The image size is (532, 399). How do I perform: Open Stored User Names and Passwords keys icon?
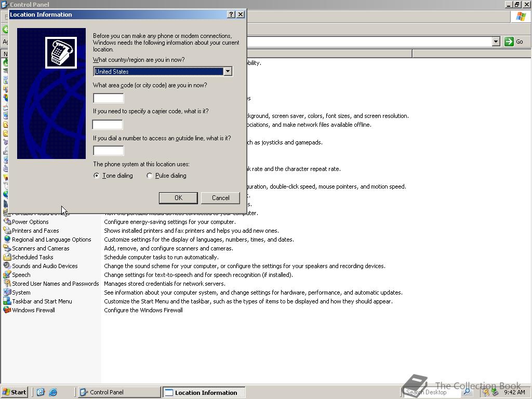point(7,283)
